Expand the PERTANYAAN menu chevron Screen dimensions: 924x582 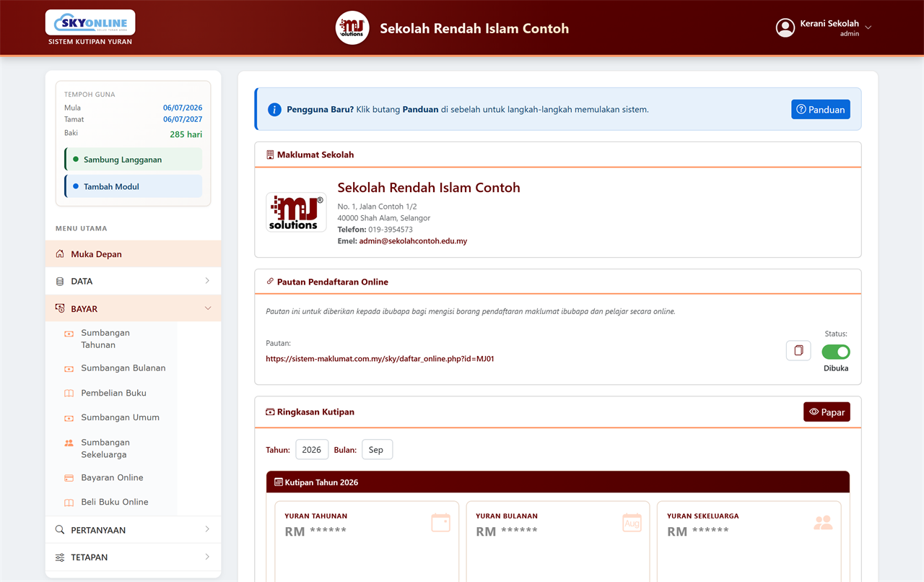(x=207, y=529)
